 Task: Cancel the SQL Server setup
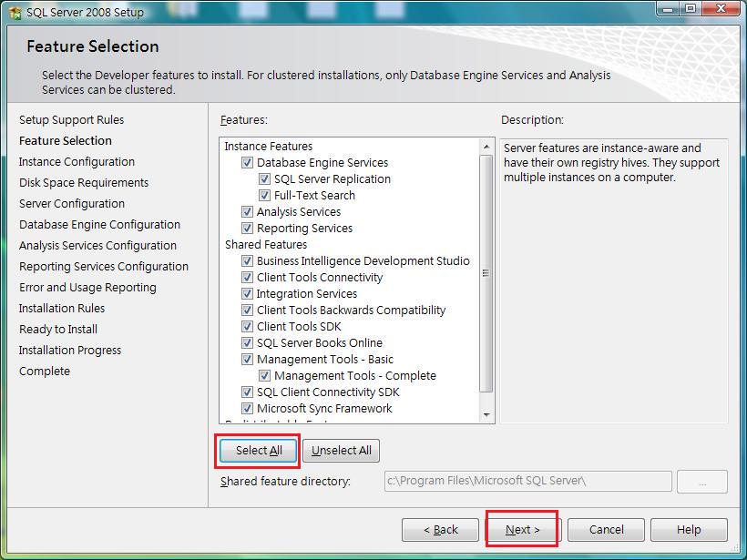[x=606, y=530]
